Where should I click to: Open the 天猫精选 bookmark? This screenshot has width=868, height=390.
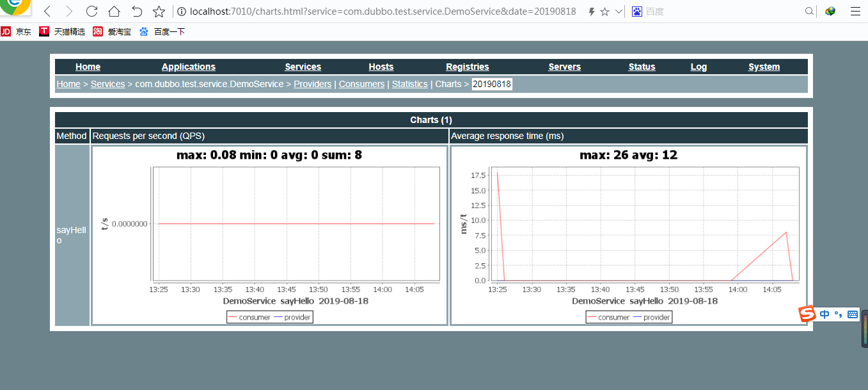point(62,31)
